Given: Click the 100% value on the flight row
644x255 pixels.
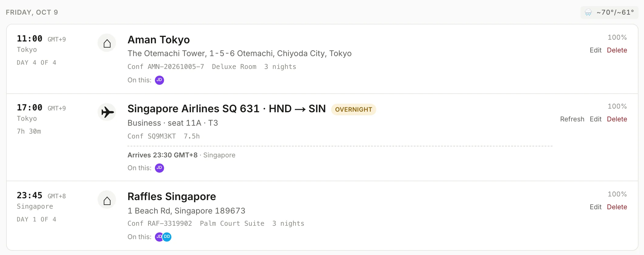Looking at the screenshot, I should pyautogui.click(x=617, y=106).
